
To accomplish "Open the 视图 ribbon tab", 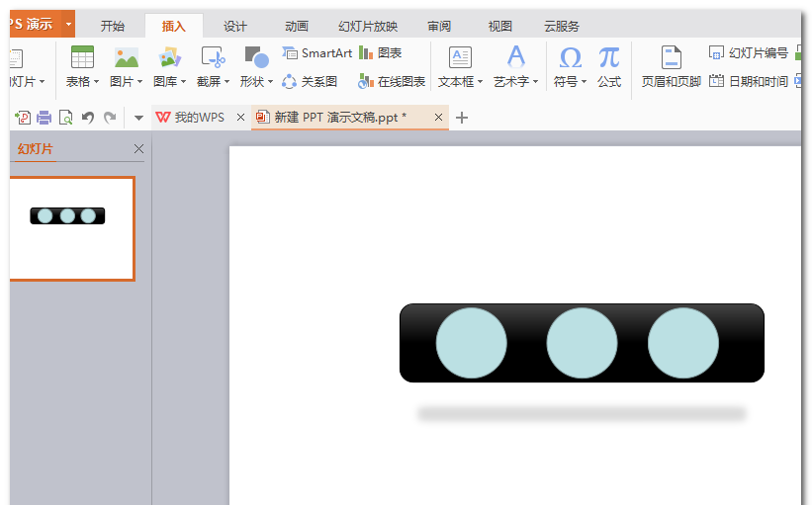I will coord(499,26).
